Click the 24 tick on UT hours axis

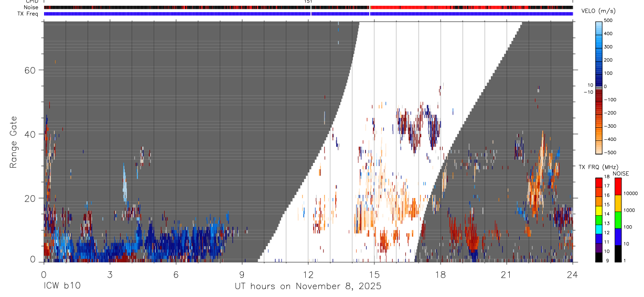tap(573, 274)
